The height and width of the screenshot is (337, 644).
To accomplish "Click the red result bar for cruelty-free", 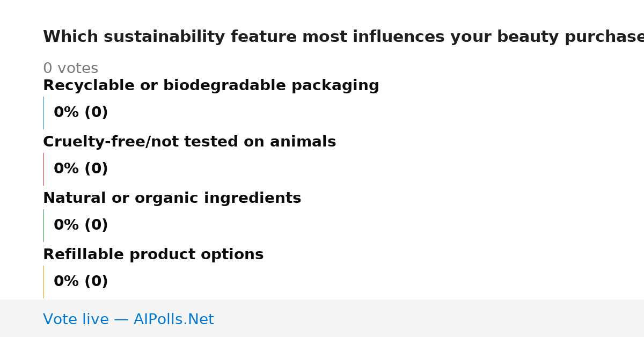I will click(x=43, y=169).
